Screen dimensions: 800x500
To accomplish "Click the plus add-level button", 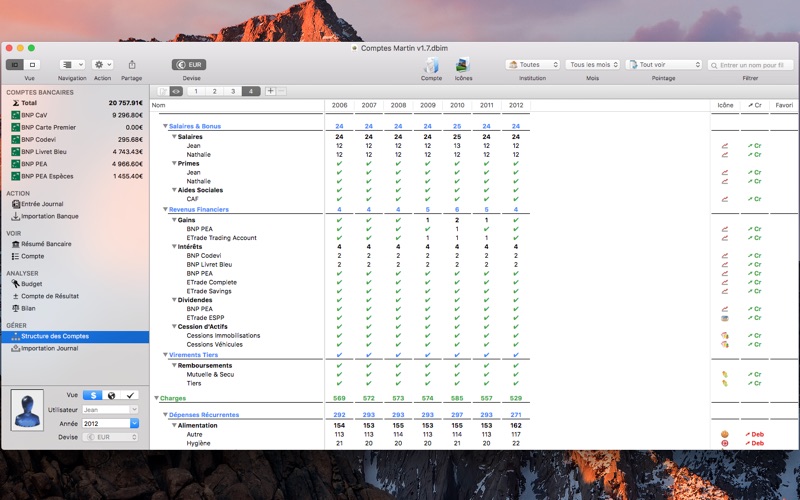I will [x=270, y=91].
